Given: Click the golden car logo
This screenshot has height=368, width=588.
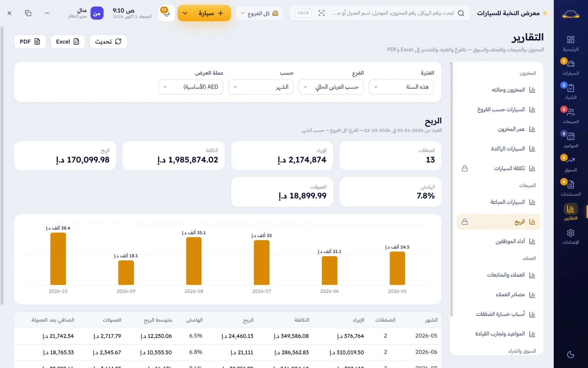Looking at the screenshot, I should 571,14.
